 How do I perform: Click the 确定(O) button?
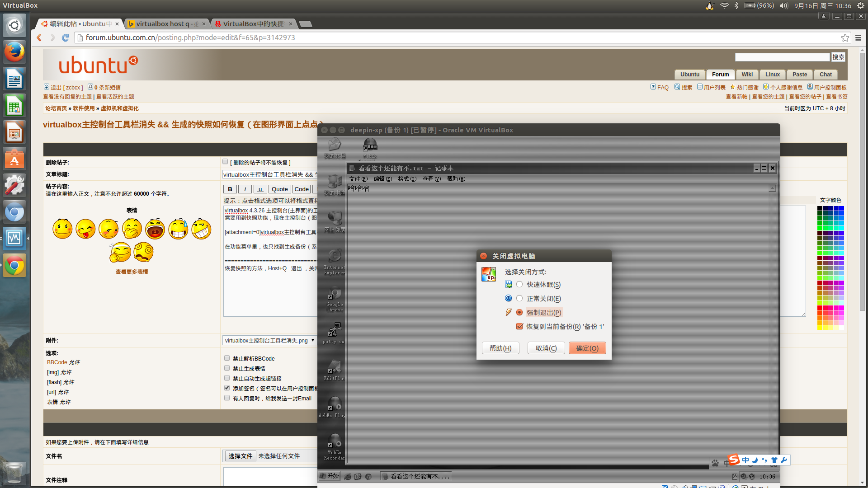(x=587, y=348)
